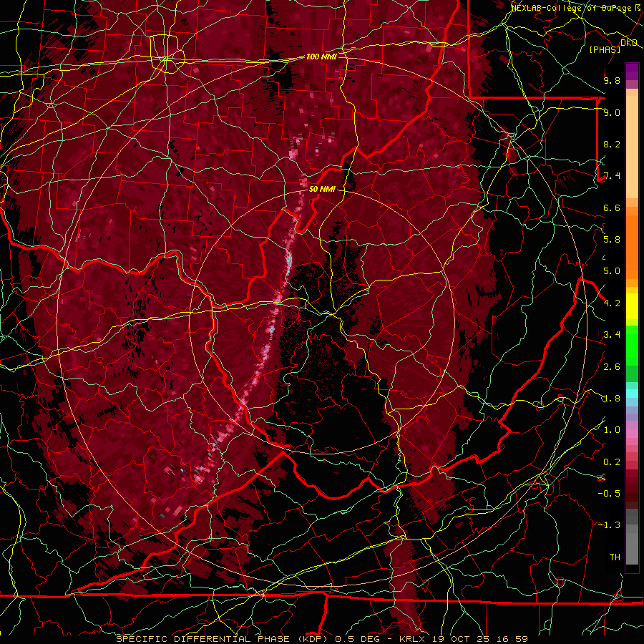Click the 8.2 value on the scale
Viewport: 644px width, 644px height.
612,144
